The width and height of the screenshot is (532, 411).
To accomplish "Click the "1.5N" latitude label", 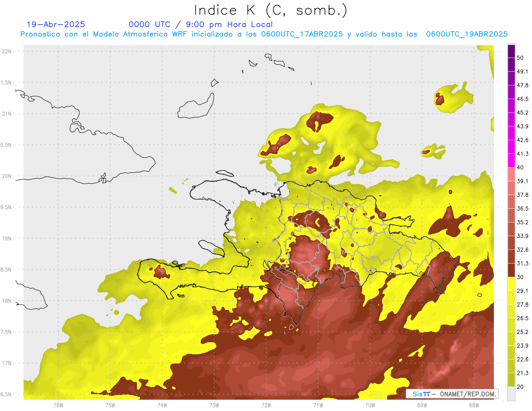I will (x=7, y=83).
